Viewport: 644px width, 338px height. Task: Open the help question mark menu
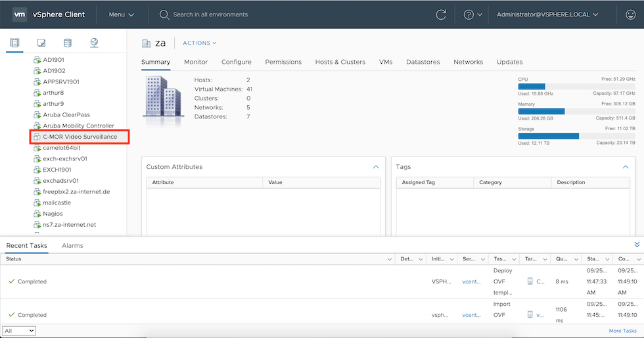pyautogui.click(x=472, y=14)
